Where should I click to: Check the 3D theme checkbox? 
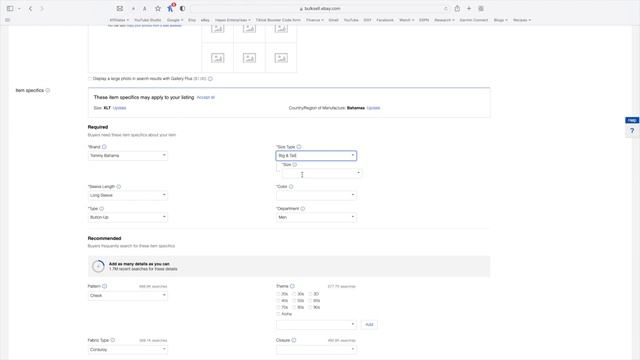(310, 294)
